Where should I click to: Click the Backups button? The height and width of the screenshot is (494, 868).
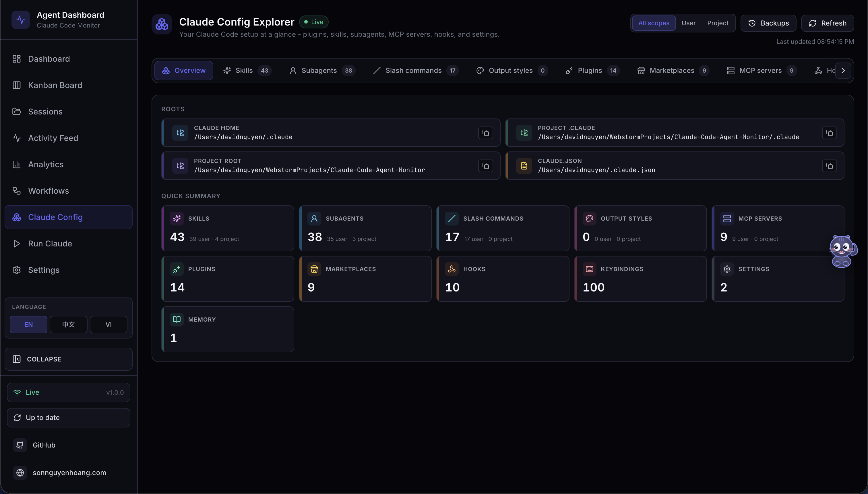click(x=768, y=23)
